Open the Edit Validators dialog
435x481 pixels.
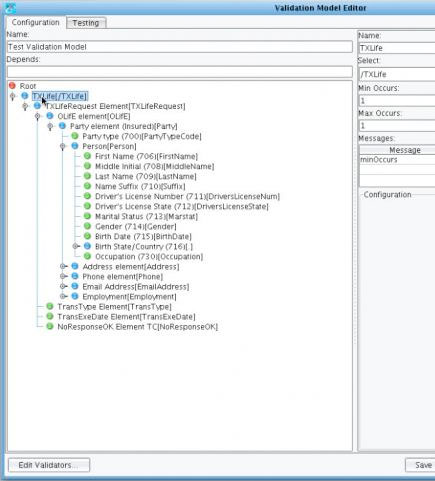49,465
